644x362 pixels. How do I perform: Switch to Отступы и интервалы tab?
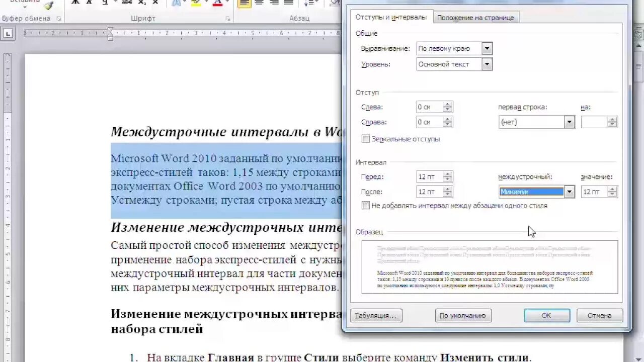point(391,17)
